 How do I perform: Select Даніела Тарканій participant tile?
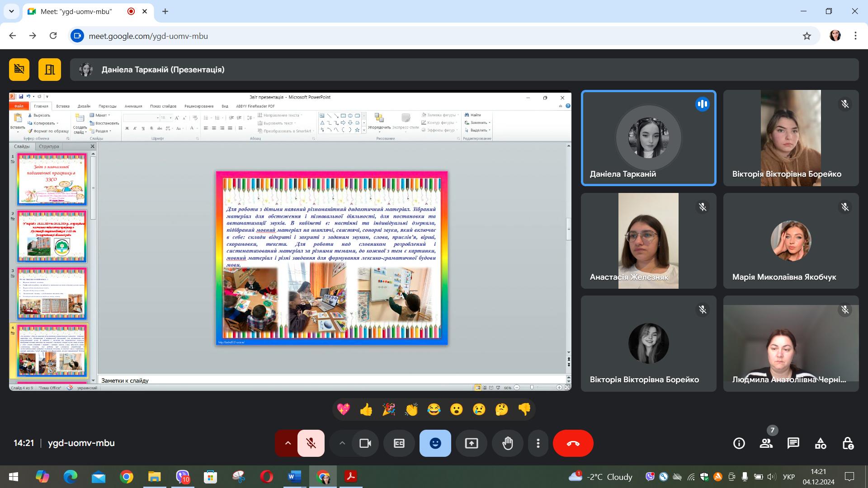click(x=649, y=138)
